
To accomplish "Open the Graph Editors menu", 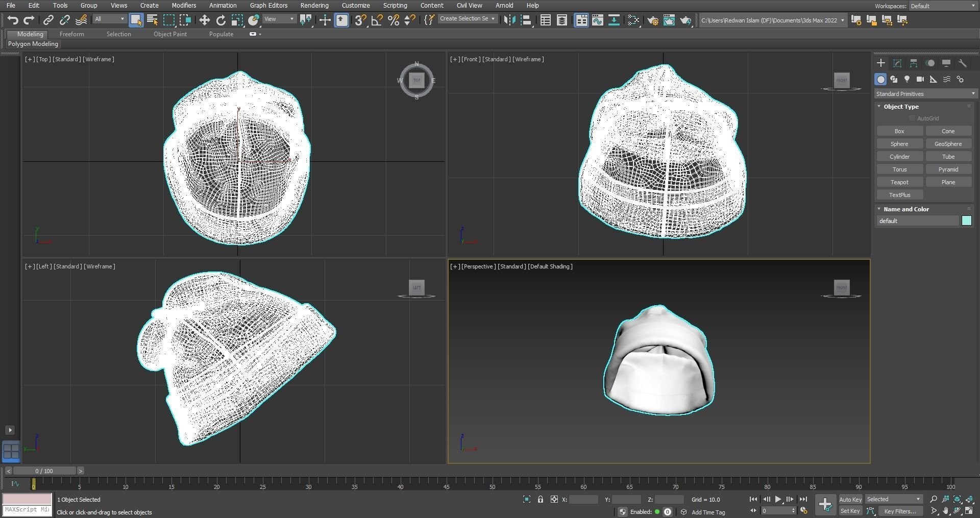I will tap(268, 5).
